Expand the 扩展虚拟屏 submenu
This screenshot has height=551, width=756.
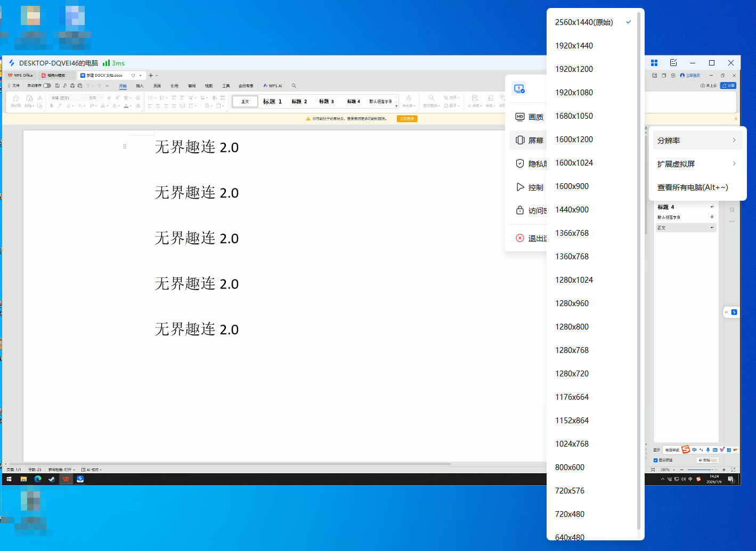(x=697, y=164)
